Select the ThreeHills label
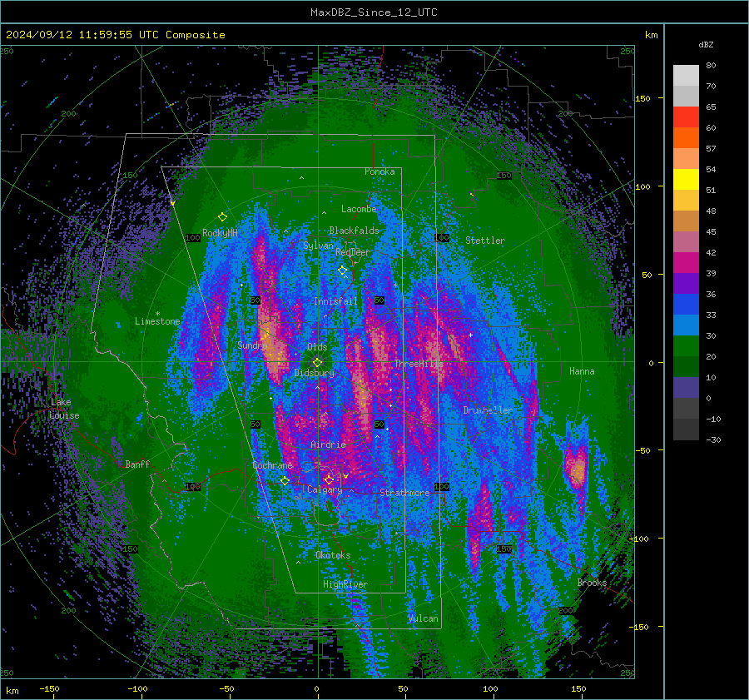The width and height of the screenshot is (749, 700). [x=419, y=364]
